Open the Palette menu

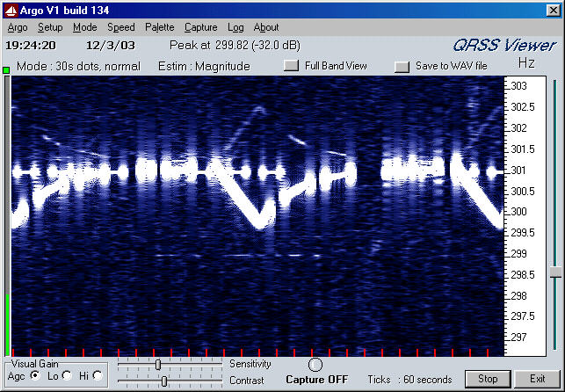tap(160, 27)
